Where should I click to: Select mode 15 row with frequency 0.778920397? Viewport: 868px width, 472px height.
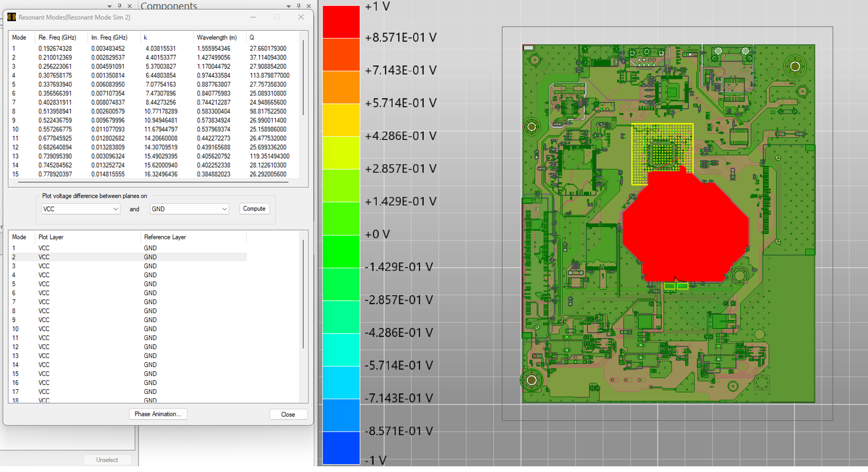click(155, 174)
